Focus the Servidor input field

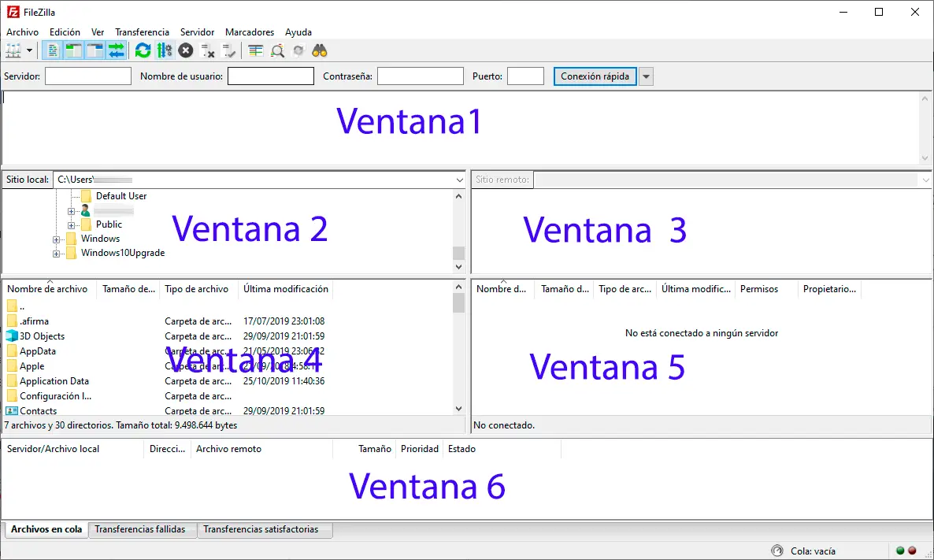[x=88, y=76]
